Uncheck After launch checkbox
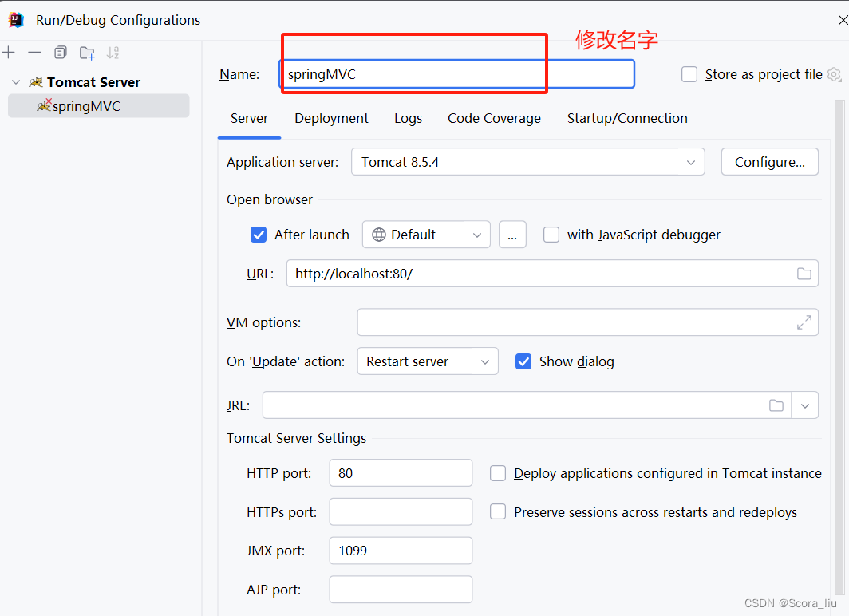This screenshot has width=849, height=616. (259, 235)
